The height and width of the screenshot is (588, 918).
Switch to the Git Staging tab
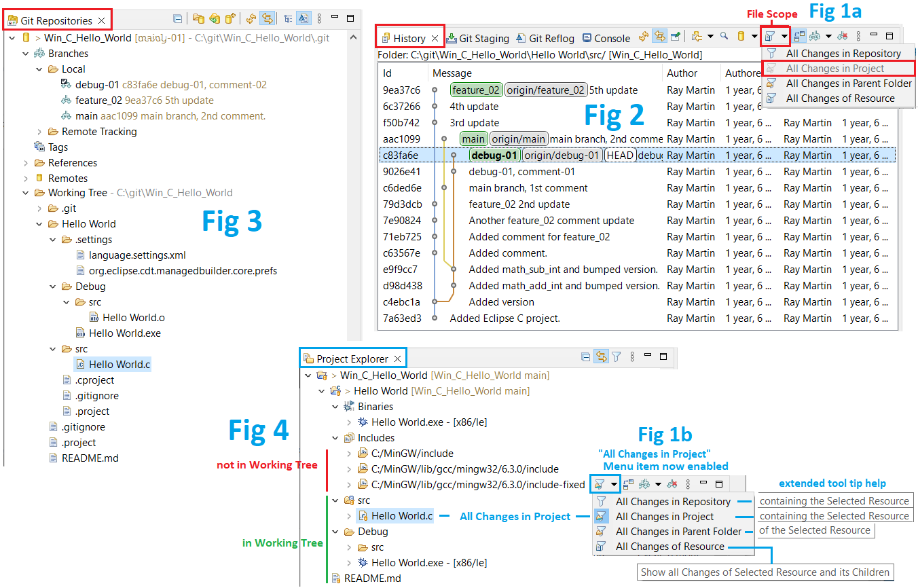coord(479,39)
